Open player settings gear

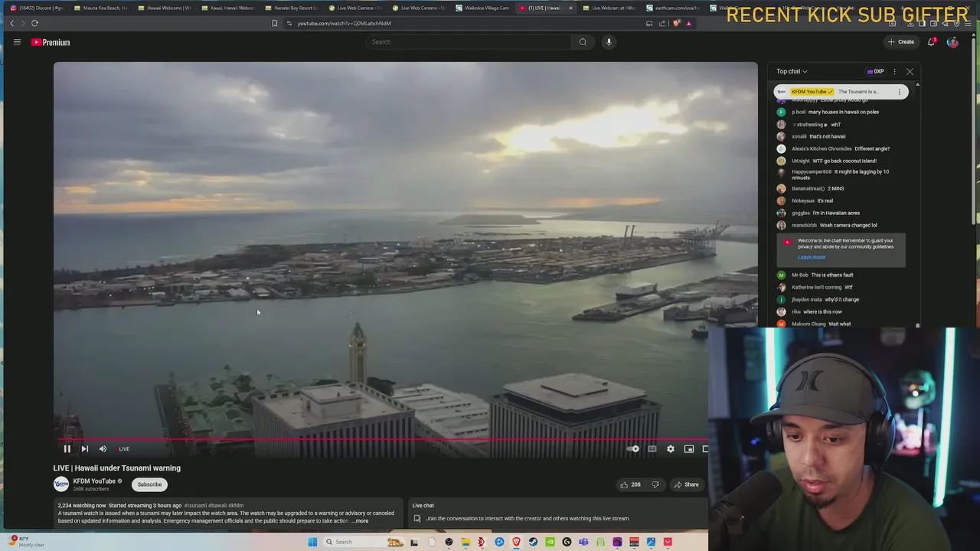point(671,449)
